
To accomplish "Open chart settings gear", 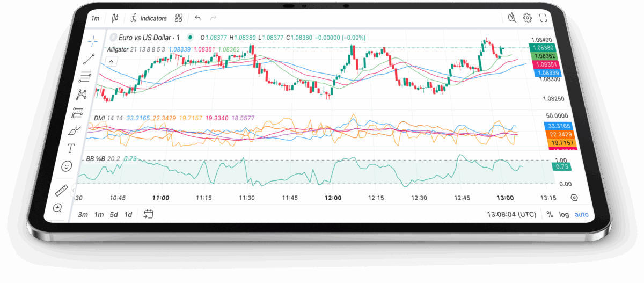I will [528, 18].
